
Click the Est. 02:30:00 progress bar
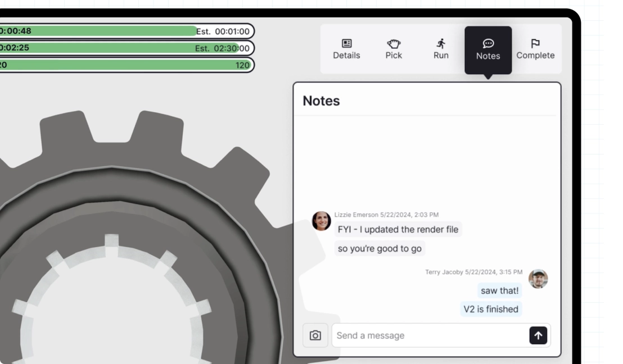pyautogui.click(x=127, y=48)
